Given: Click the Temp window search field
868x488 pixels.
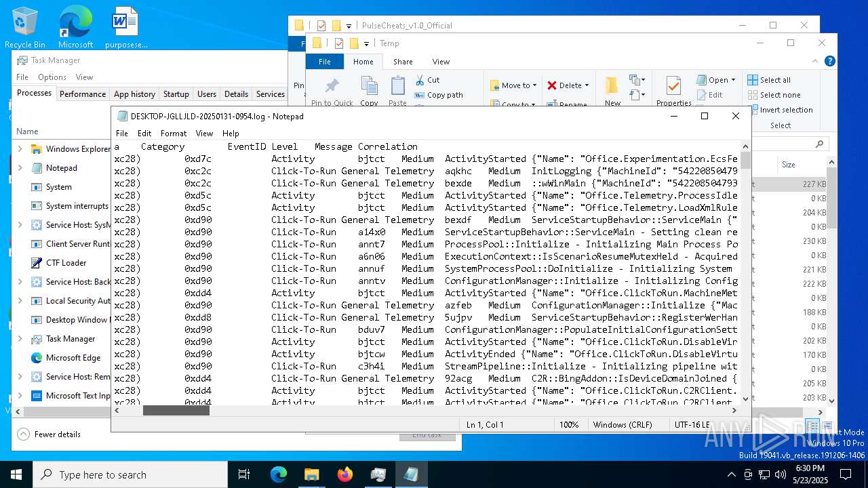Looking at the screenshot, I should tap(791, 144).
